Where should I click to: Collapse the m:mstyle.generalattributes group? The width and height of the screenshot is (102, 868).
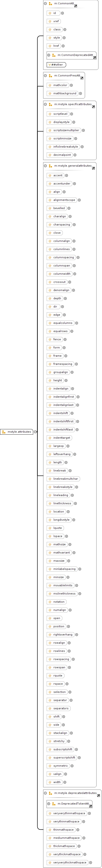pos(45,166)
